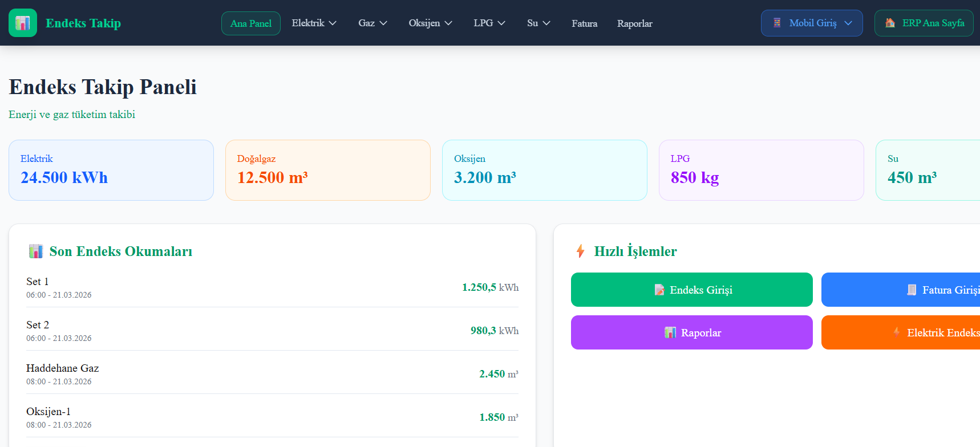The height and width of the screenshot is (447, 980).
Task: Click the lightning icon on Elektrik Endeks
Action: (897, 332)
